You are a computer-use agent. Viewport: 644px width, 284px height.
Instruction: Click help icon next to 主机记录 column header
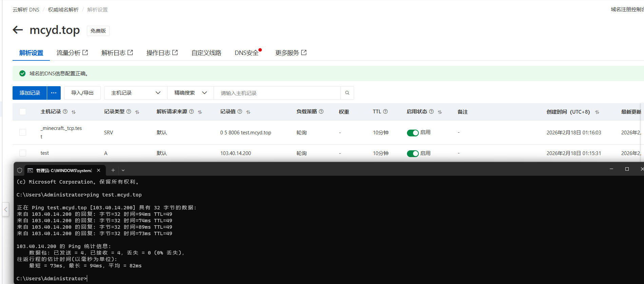[x=65, y=112]
